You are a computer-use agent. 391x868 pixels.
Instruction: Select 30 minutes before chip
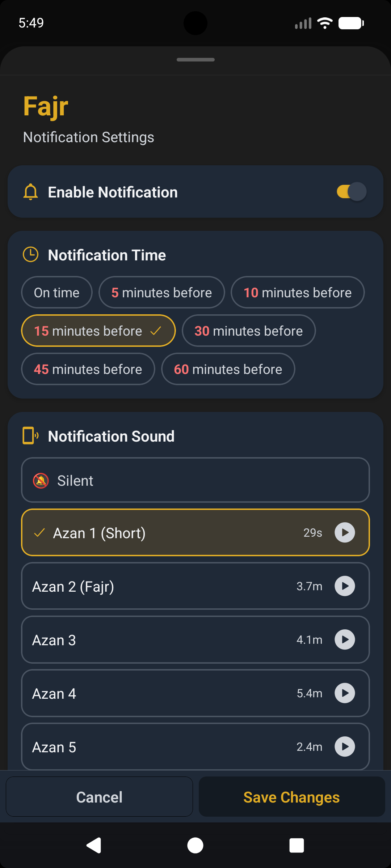[x=249, y=331]
